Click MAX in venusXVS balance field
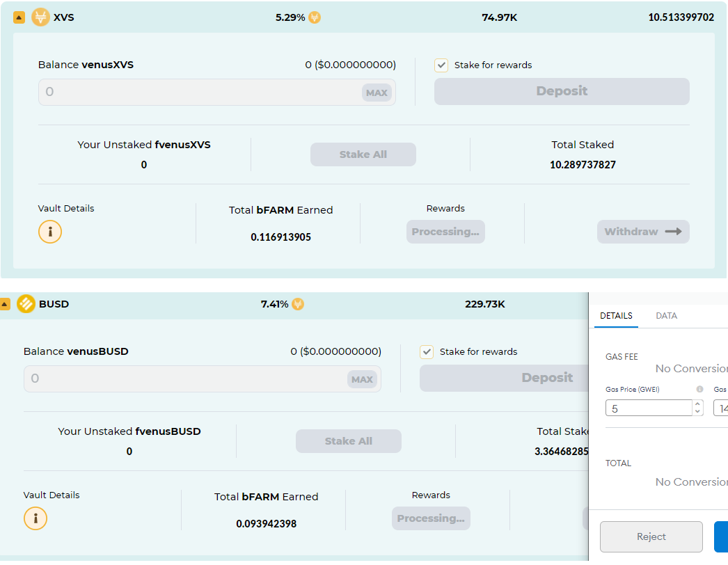The height and width of the screenshot is (565, 728). coord(377,93)
